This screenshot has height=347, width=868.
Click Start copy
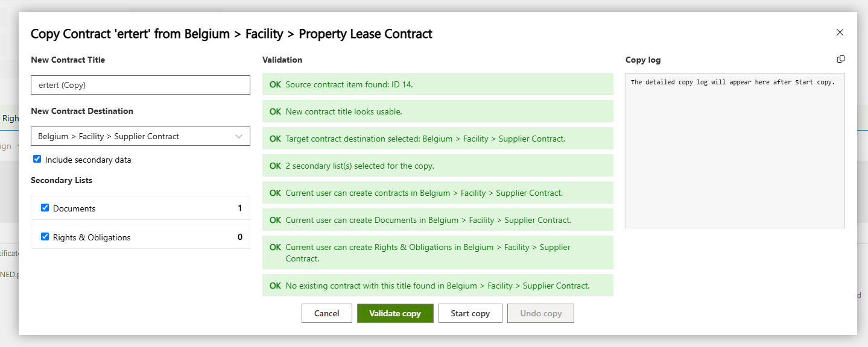point(470,313)
